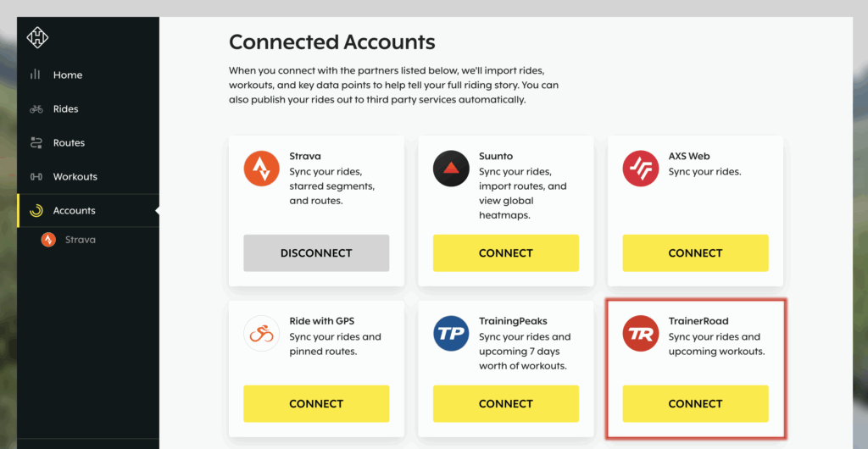Click the Suunto triangle logo

point(451,168)
